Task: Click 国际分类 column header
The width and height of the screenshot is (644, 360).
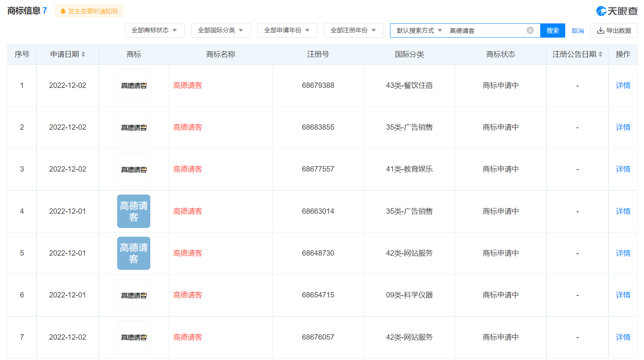Action: coord(409,54)
